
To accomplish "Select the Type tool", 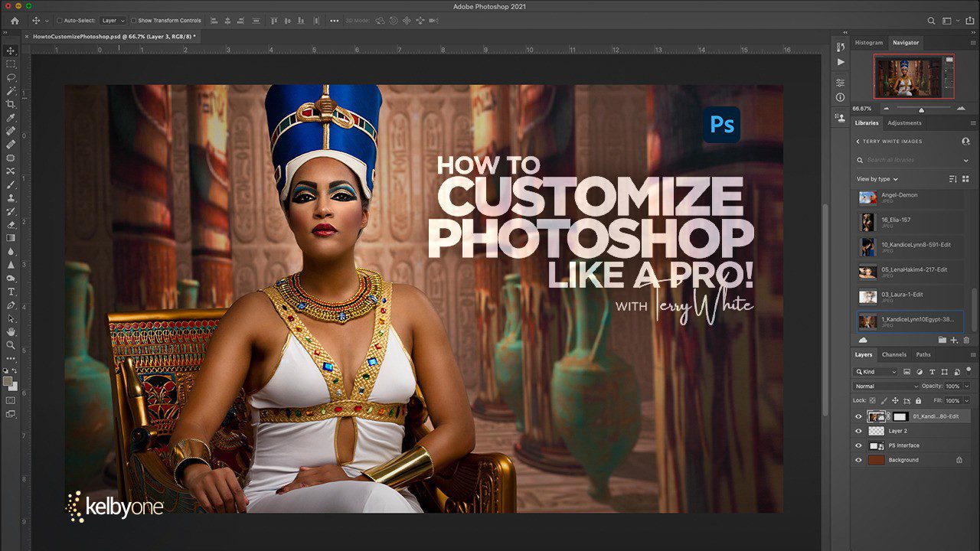I will click(x=11, y=292).
